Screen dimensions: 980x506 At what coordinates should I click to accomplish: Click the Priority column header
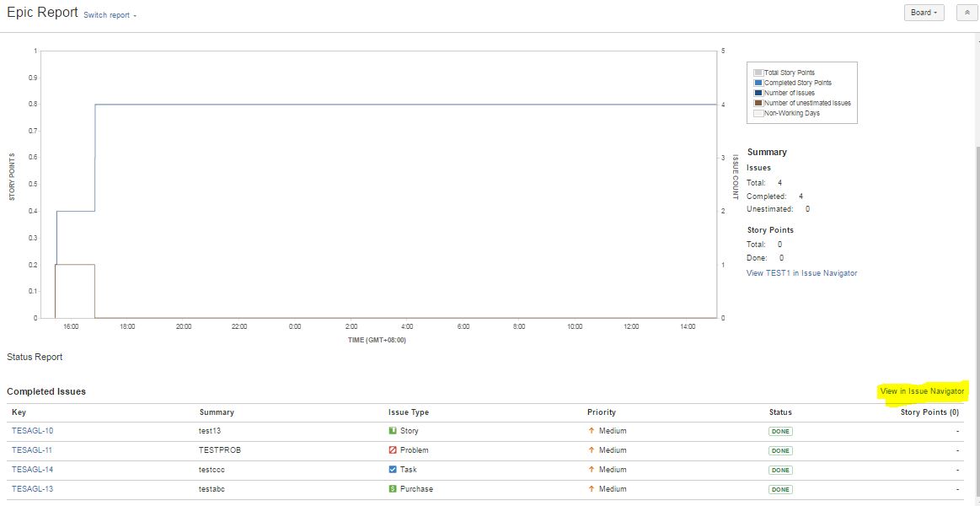(602, 412)
